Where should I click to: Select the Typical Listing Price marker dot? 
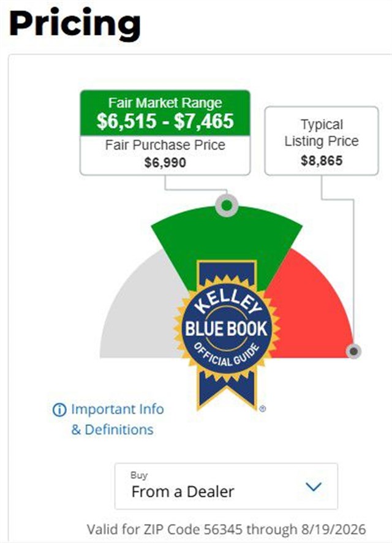click(x=353, y=351)
